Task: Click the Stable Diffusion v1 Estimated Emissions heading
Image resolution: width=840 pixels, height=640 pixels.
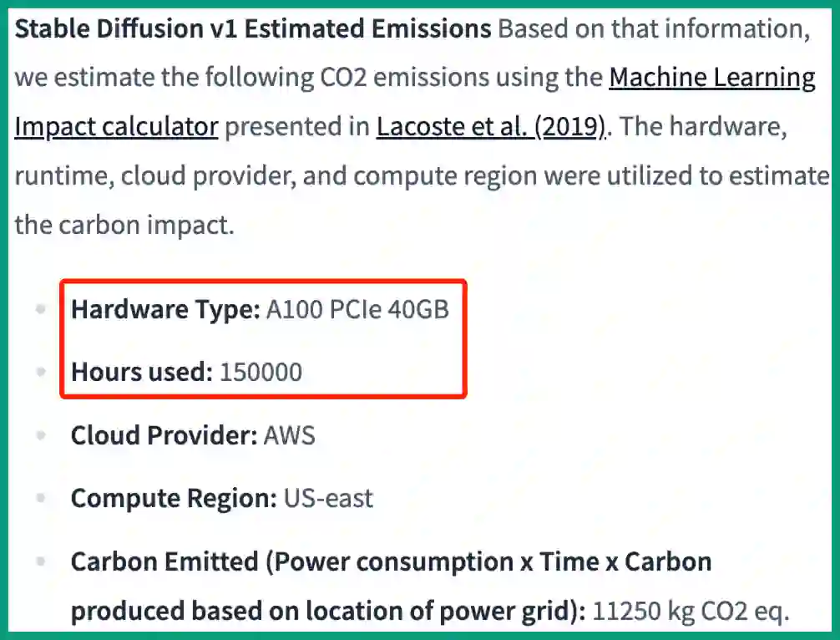Action: click(x=253, y=29)
